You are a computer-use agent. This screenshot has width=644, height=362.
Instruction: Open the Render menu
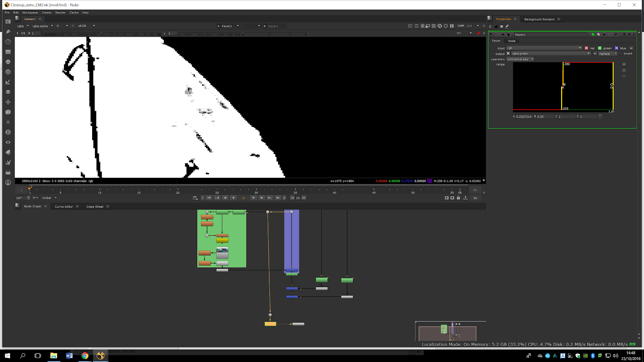click(60, 12)
